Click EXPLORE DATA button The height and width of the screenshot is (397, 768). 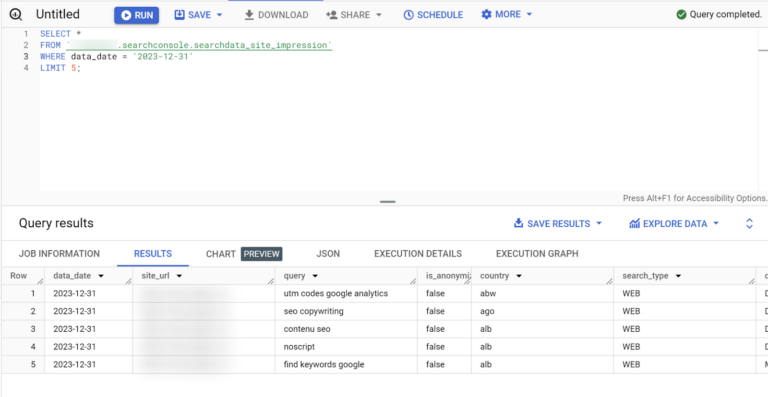[x=668, y=224]
